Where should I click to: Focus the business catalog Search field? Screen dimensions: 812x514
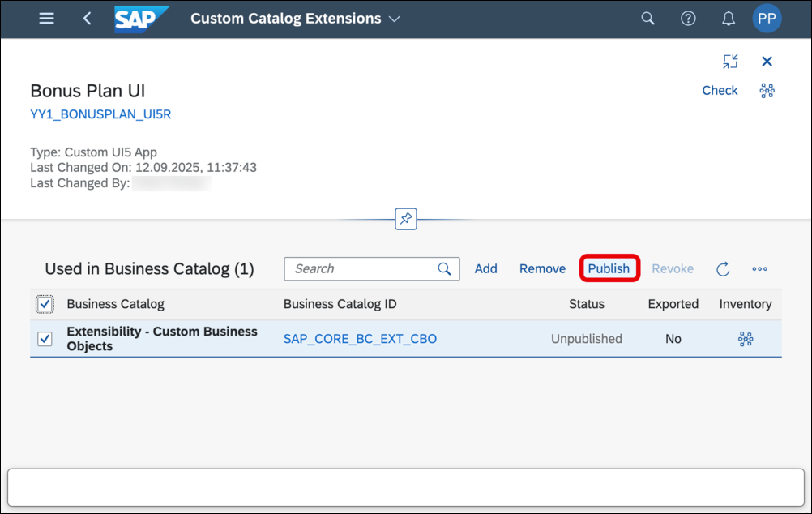(x=371, y=269)
